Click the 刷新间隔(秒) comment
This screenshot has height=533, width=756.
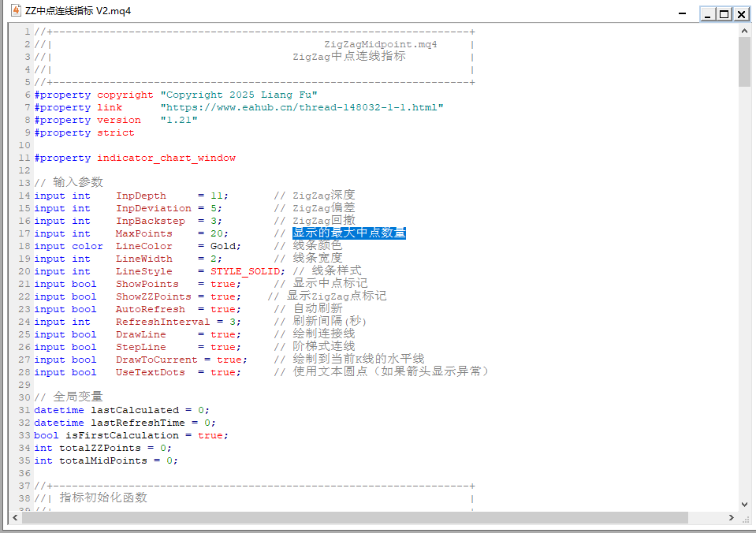(x=330, y=321)
